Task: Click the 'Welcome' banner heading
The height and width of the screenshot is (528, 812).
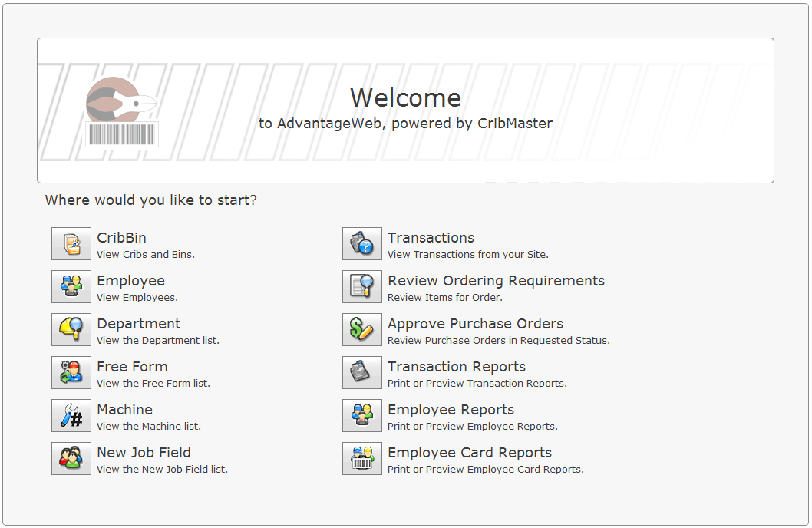Action: 405,97
